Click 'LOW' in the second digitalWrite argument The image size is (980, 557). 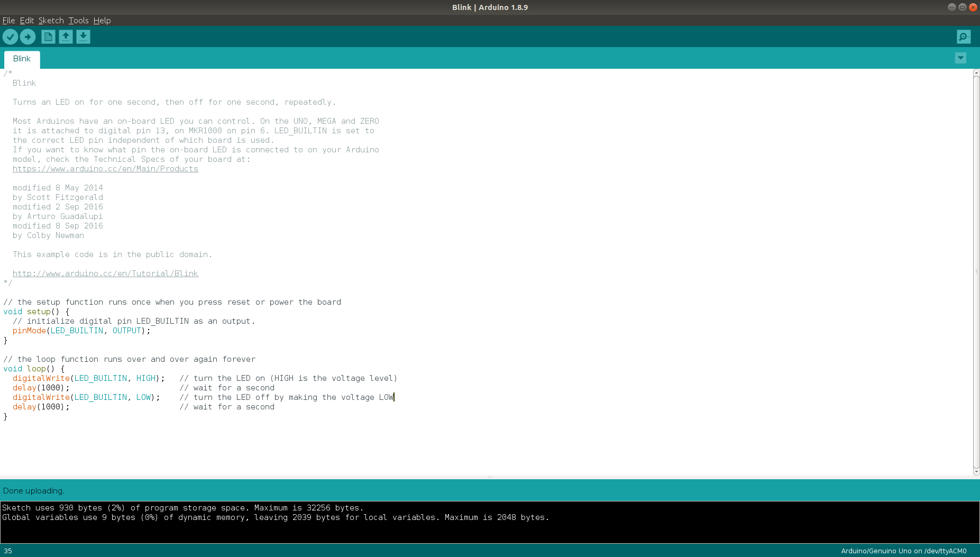pos(143,397)
